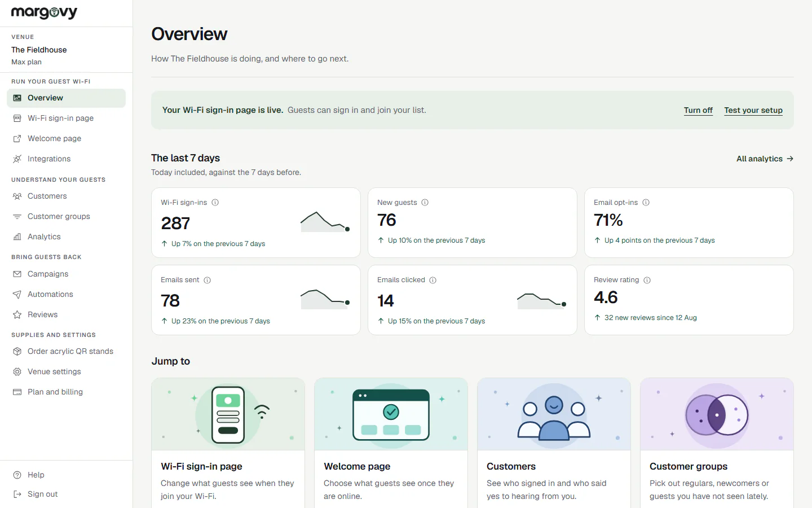Click the Integrations plug icon
Viewport: 812px width, 508px height.
click(x=17, y=159)
